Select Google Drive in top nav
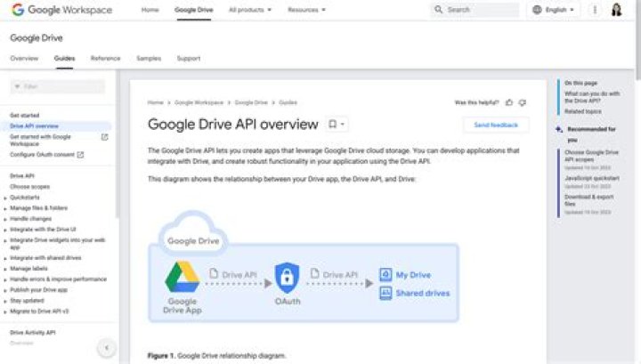The image size is (641, 364). tap(194, 10)
